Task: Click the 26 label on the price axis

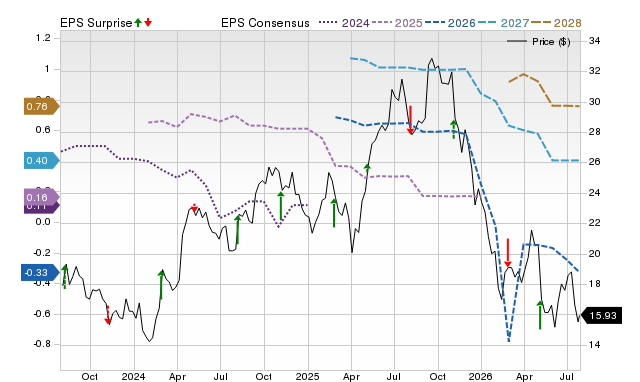Action: point(595,162)
